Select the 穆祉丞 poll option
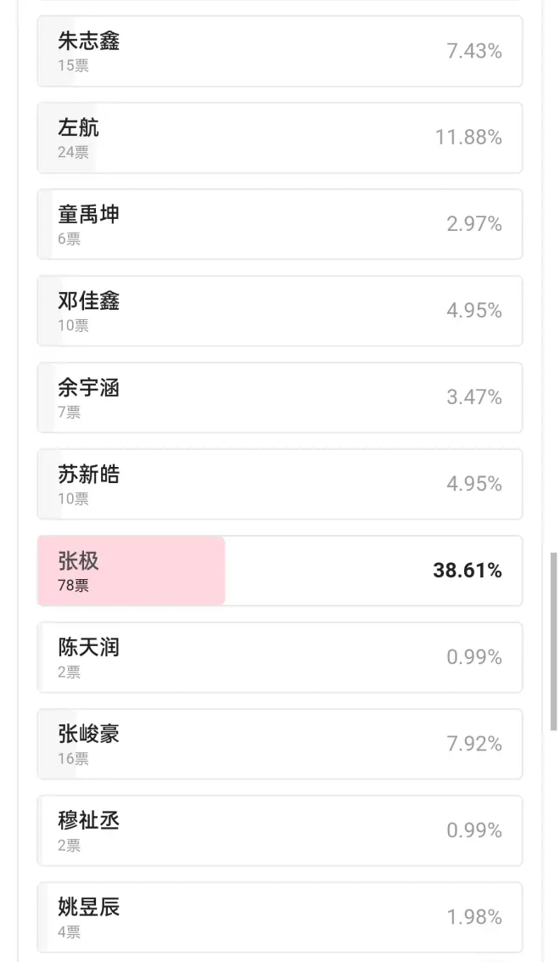 click(x=279, y=830)
